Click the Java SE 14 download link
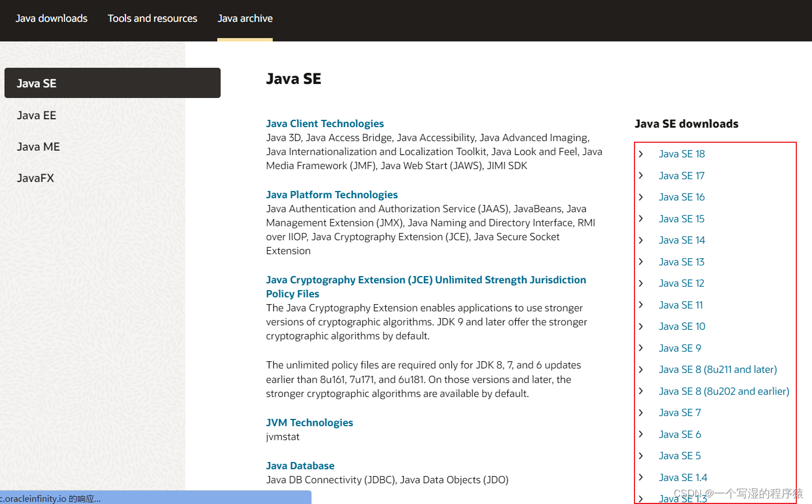 682,240
